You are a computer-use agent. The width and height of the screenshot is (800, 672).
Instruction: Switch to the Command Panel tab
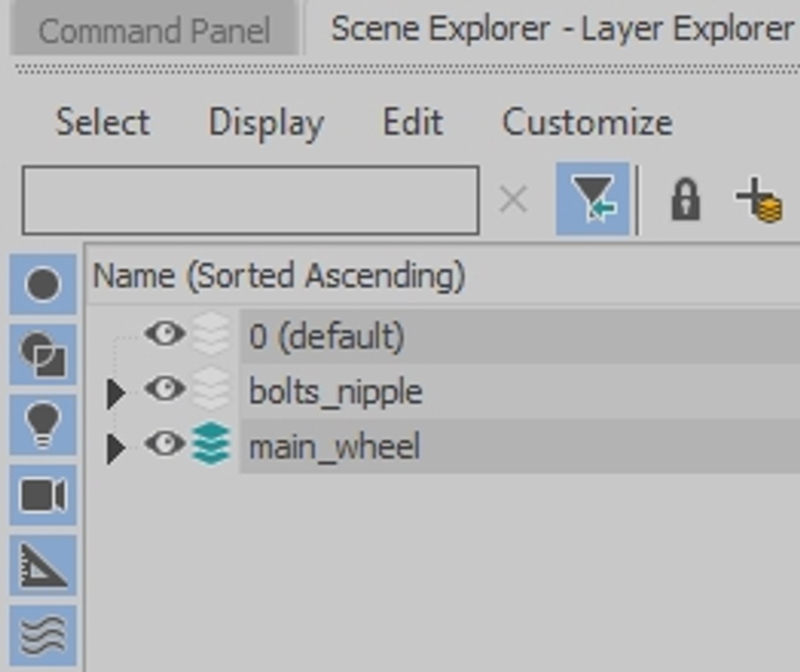(154, 30)
